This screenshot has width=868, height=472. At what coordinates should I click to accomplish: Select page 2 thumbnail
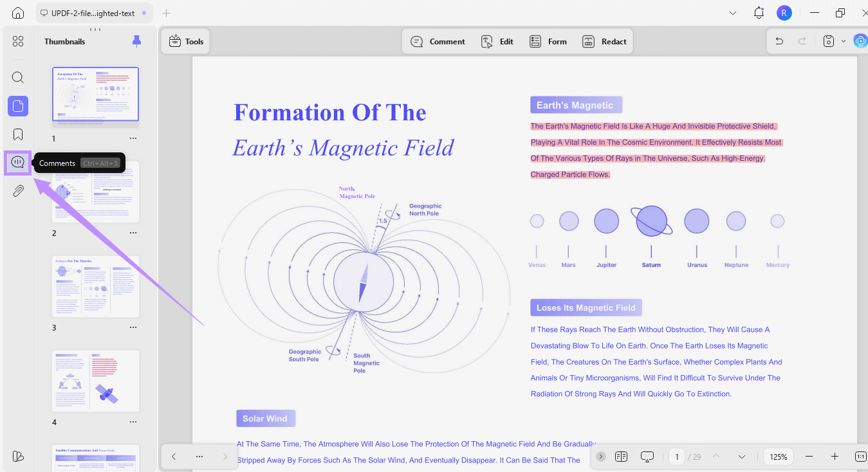pyautogui.click(x=95, y=191)
